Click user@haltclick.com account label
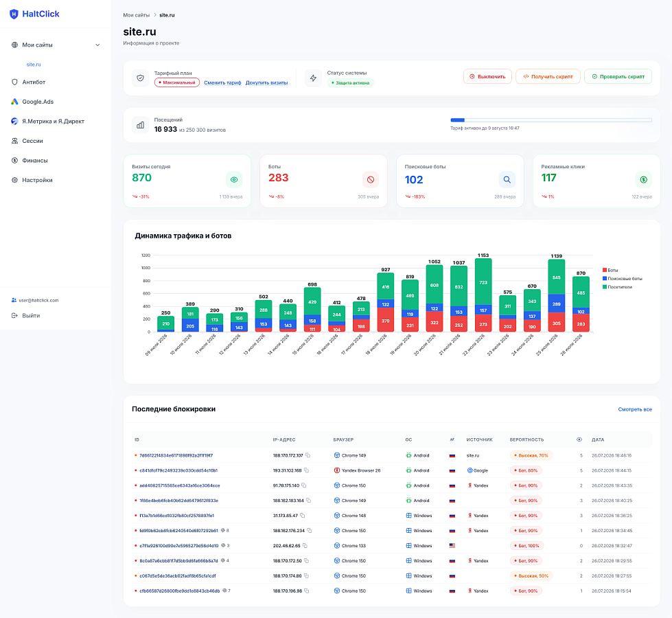This screenshot has height=618, width=672. click(38, 300)
